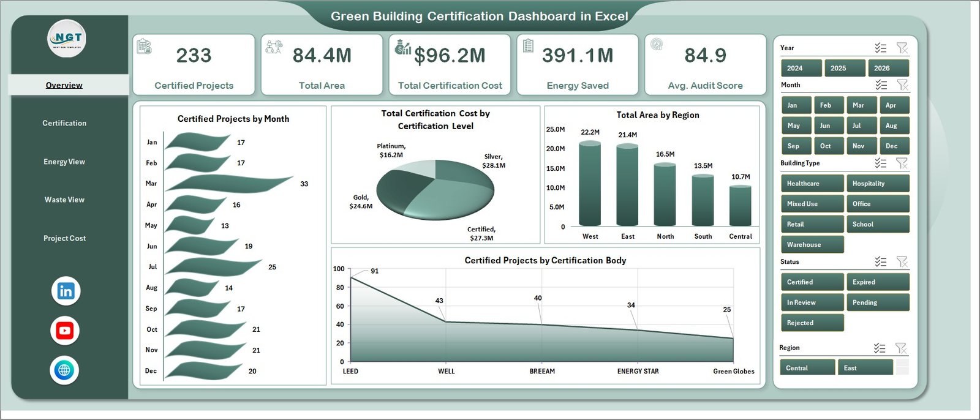Select Jan in Month slicer

(x=796, y=105)
